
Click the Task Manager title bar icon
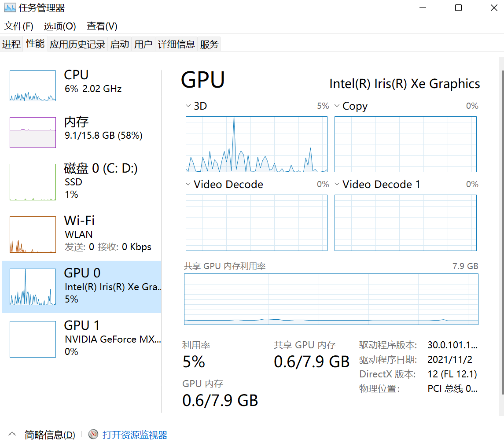coord(10,8)
